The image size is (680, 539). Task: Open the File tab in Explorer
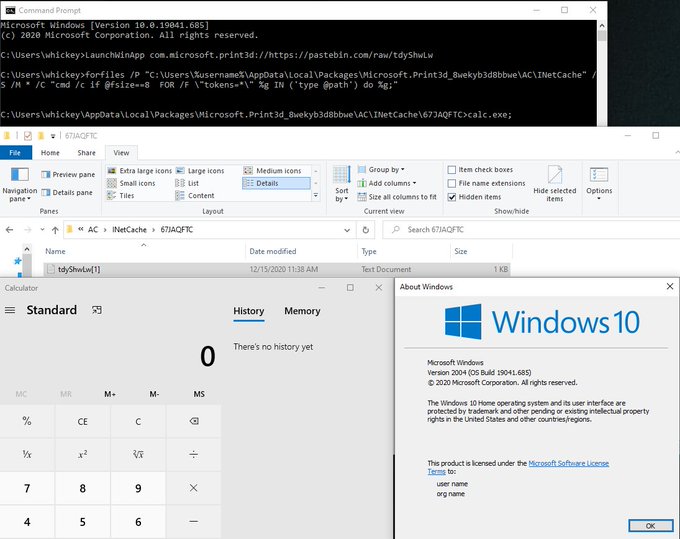click(x=15, y=153)
